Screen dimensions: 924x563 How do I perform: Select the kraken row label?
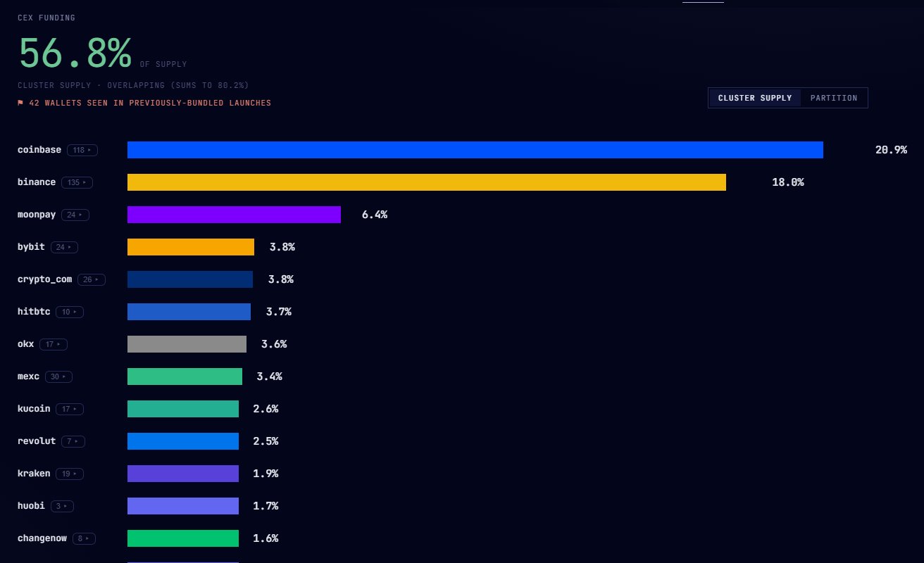(34, 474)
